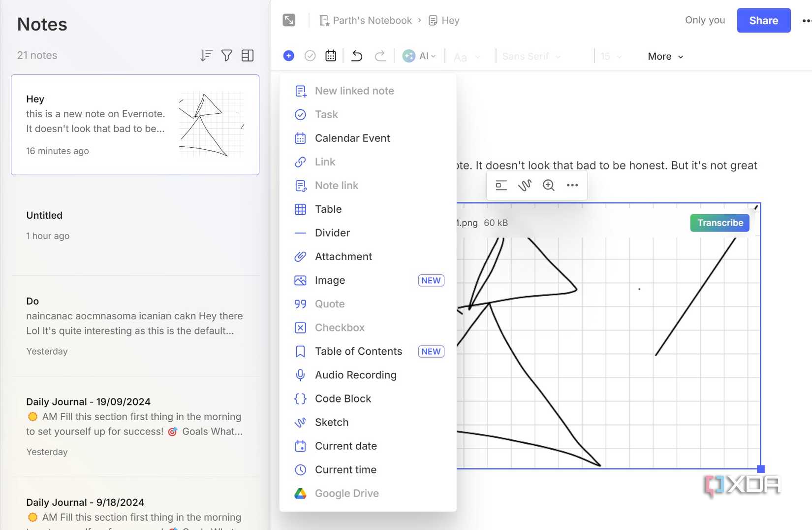Click the Transcribe button on image

[x=719, y=223]
